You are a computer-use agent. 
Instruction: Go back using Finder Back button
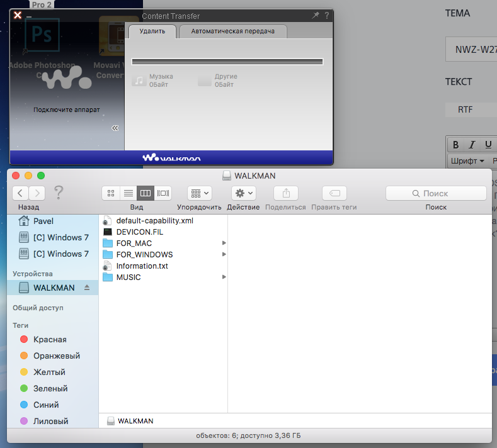pos(21,193)
